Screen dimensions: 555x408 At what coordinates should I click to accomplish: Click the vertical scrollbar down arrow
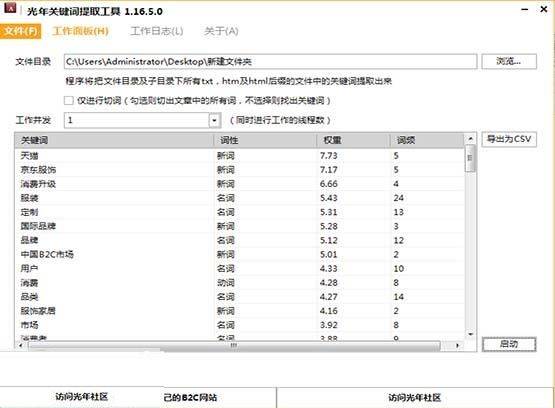pos(470,334)
